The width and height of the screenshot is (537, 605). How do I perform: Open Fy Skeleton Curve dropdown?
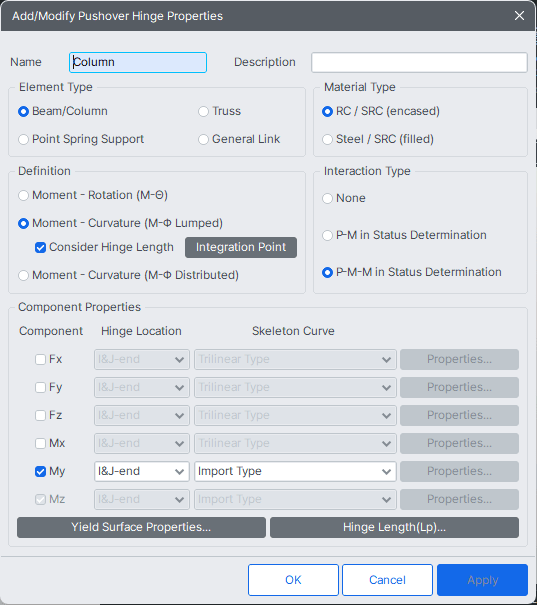point(295,387)
